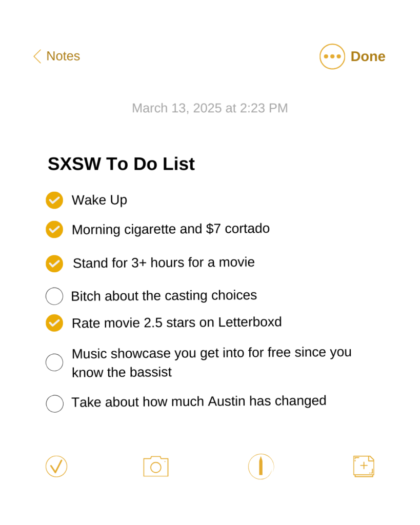Tap Done to finish editing

tap(368, 56)
